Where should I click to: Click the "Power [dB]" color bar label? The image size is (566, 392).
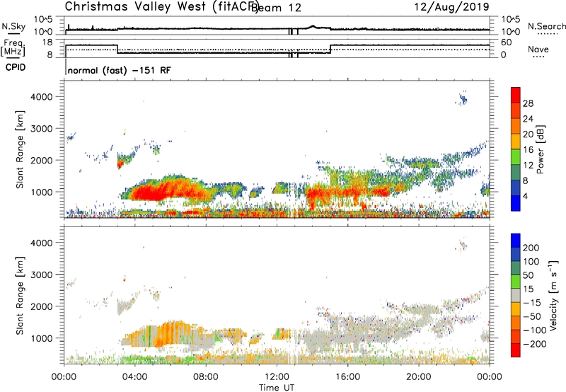pyautogui.click(x=540, y=149)
